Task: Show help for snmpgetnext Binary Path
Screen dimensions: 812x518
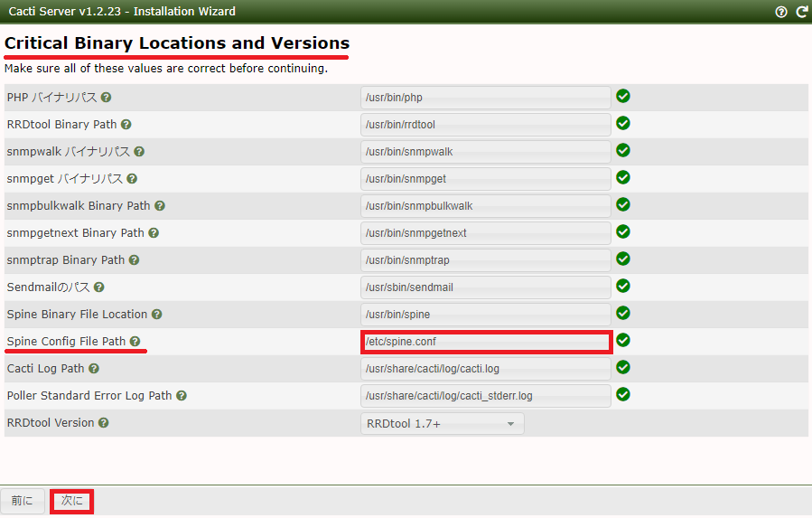Action: [x=154, y=233]
